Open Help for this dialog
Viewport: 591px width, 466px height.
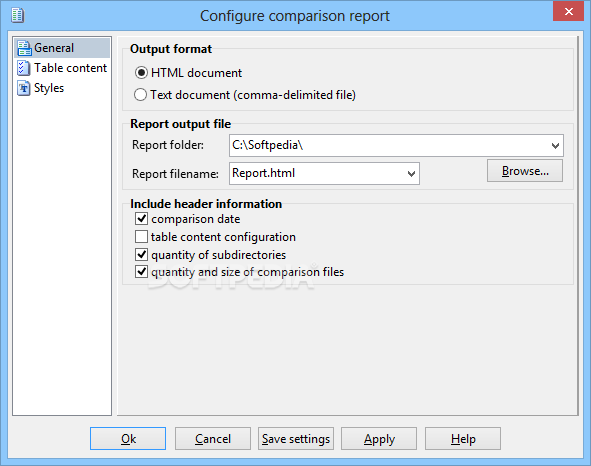[x=463, y=438]
